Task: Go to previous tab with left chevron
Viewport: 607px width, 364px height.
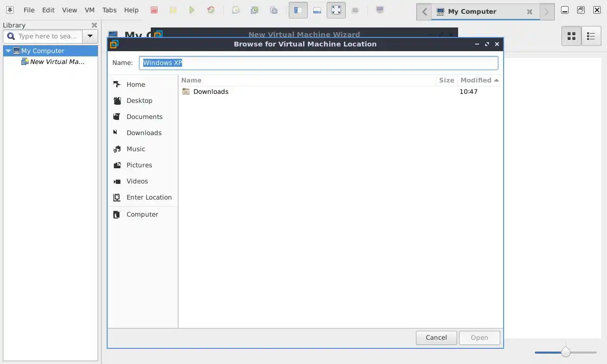Action: click(x=424, y=12)
